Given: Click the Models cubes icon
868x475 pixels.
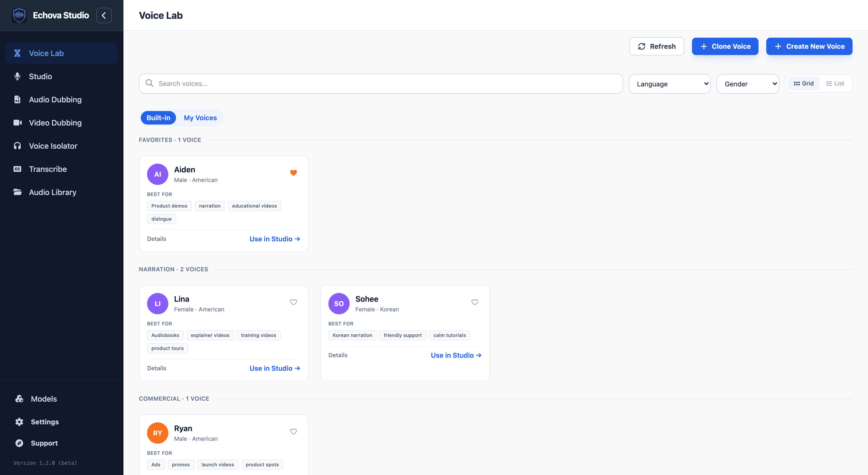Looking at the screenshot, I should point(19,399).
